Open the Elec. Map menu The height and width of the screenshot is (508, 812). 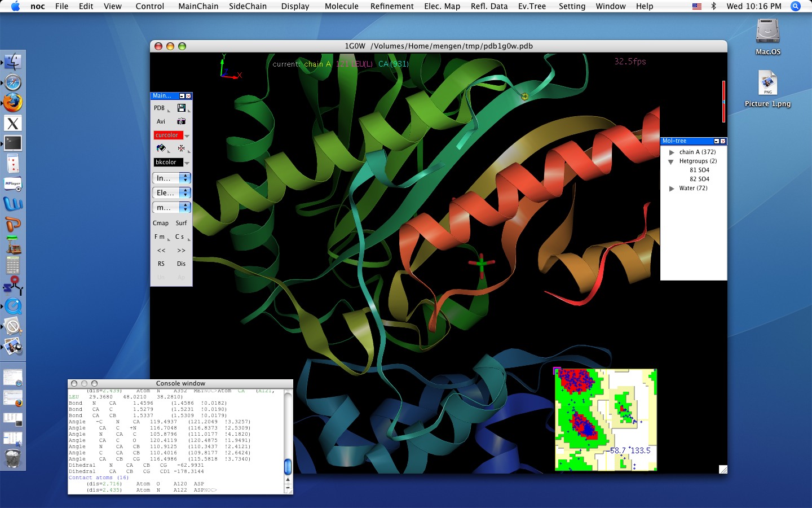442,6
